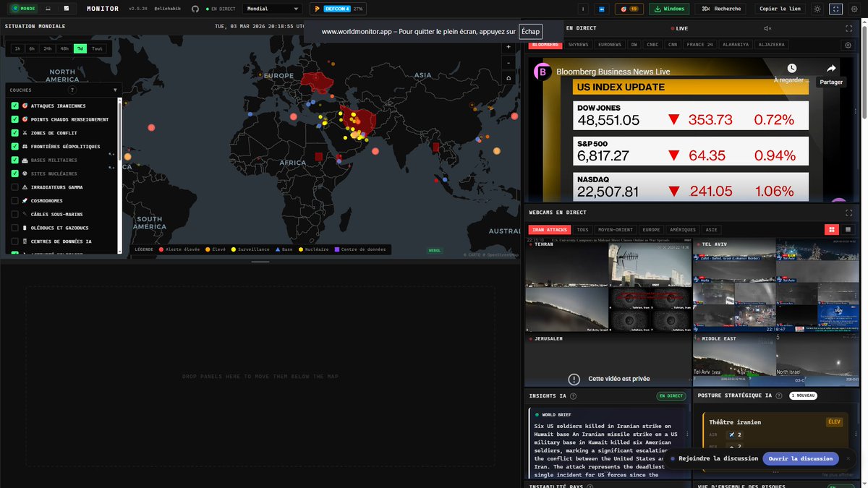868x488 pixels.
Task: Click the blue icon left of the 19 badge
Action: click(602, 9)
